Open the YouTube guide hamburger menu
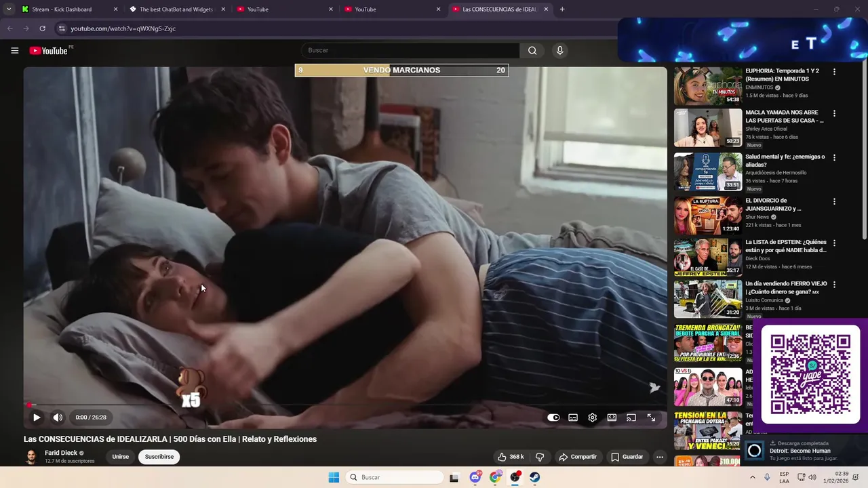868x488 pixels. [15, 51]
